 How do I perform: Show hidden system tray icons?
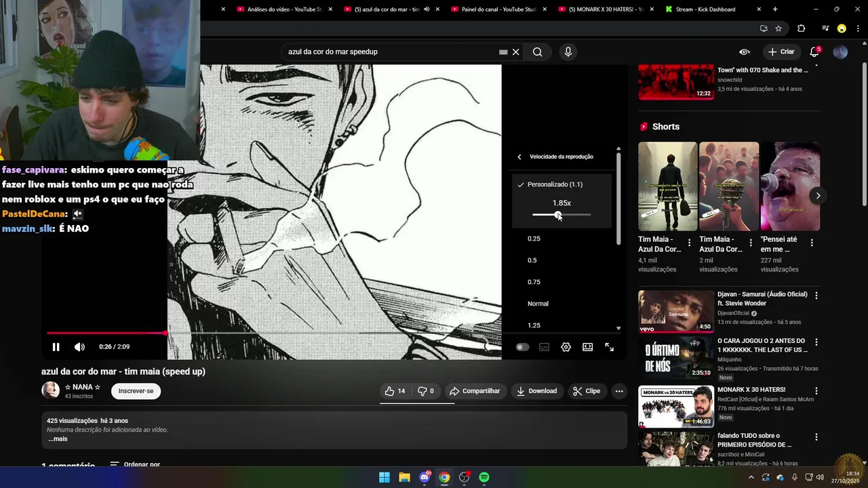point(751,477)
